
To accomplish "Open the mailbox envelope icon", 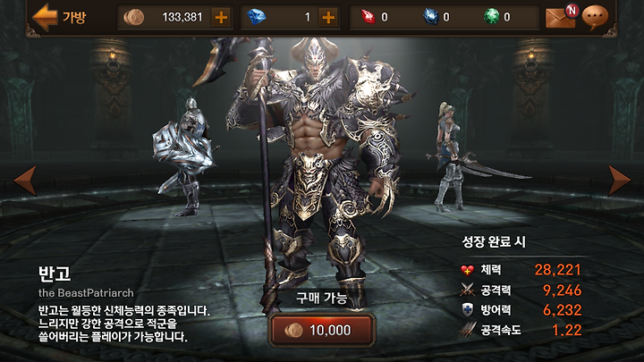I will [560, 18].
